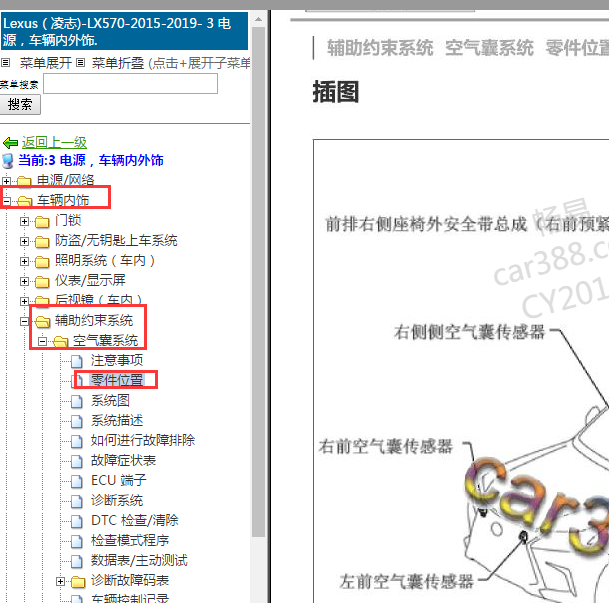This screenshot has width=609, height=603.
Task: Click the 系统描述 document icon
Action: (77, 421)
